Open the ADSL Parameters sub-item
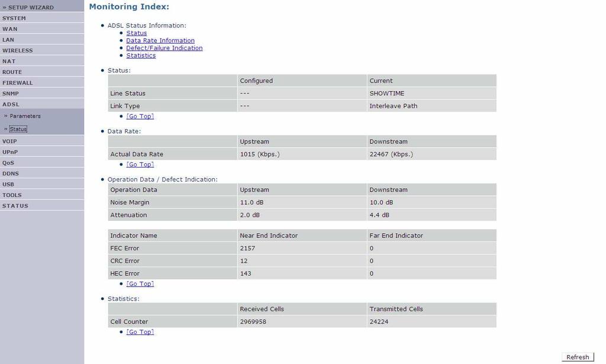 [x=25, y=116]
